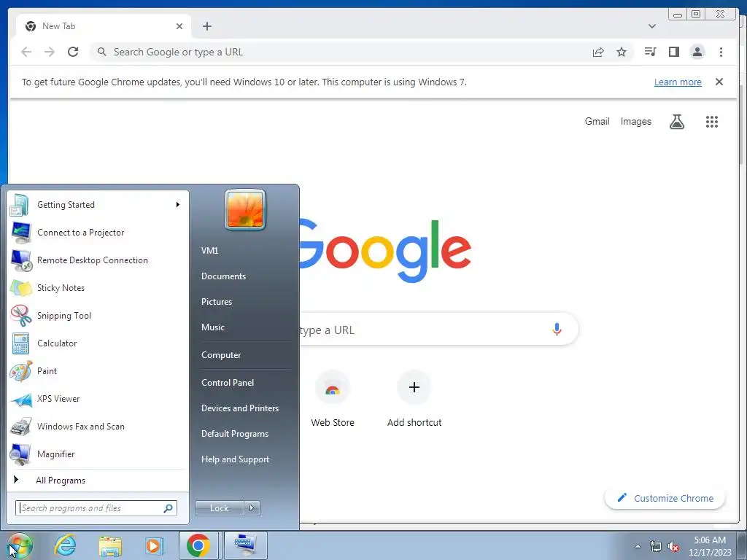
Task: Open Chrome profile avatar
Action: 697,52
